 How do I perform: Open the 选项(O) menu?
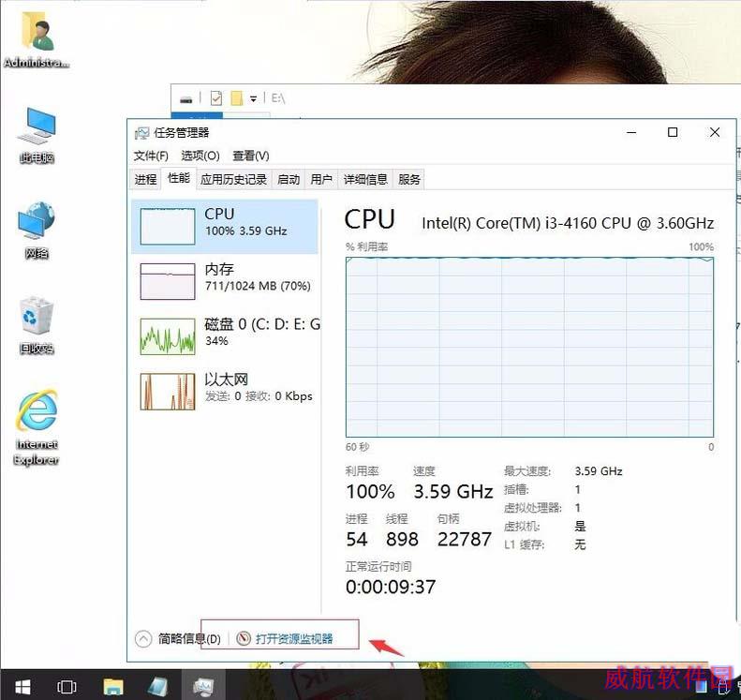pyautogui.click(x=200, y=156)
